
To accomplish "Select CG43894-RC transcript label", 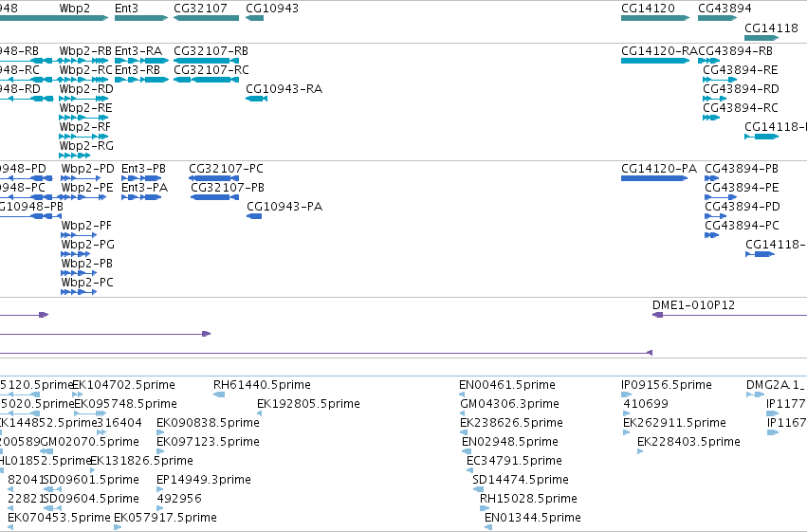I will coord(740,107).
